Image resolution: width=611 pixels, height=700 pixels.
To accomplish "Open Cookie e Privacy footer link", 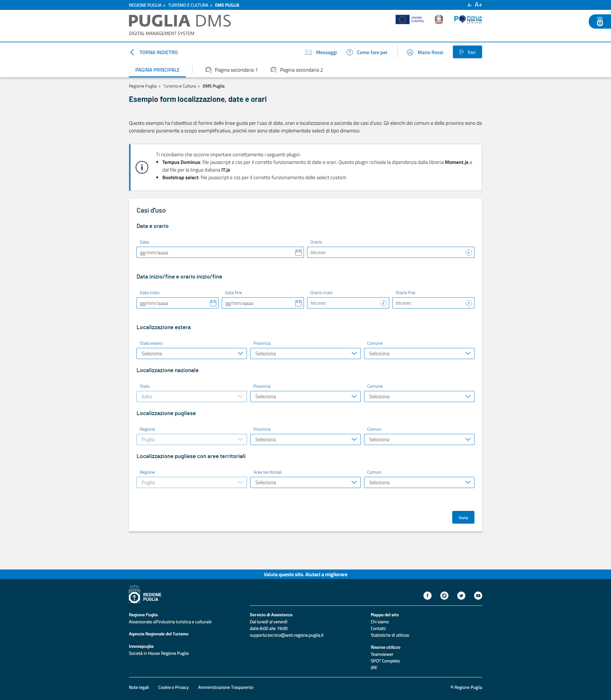I will coord(173,687).
